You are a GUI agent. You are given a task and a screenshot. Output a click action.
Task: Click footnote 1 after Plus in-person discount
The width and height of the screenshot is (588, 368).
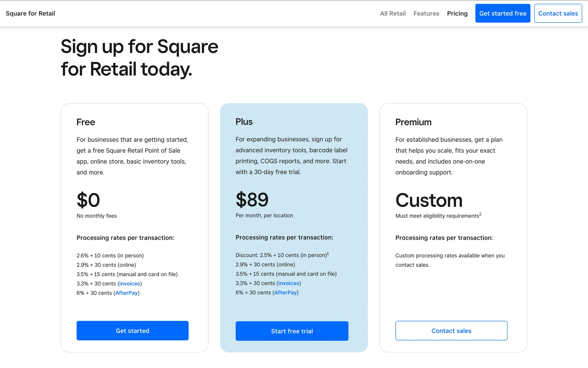point(328,254)
